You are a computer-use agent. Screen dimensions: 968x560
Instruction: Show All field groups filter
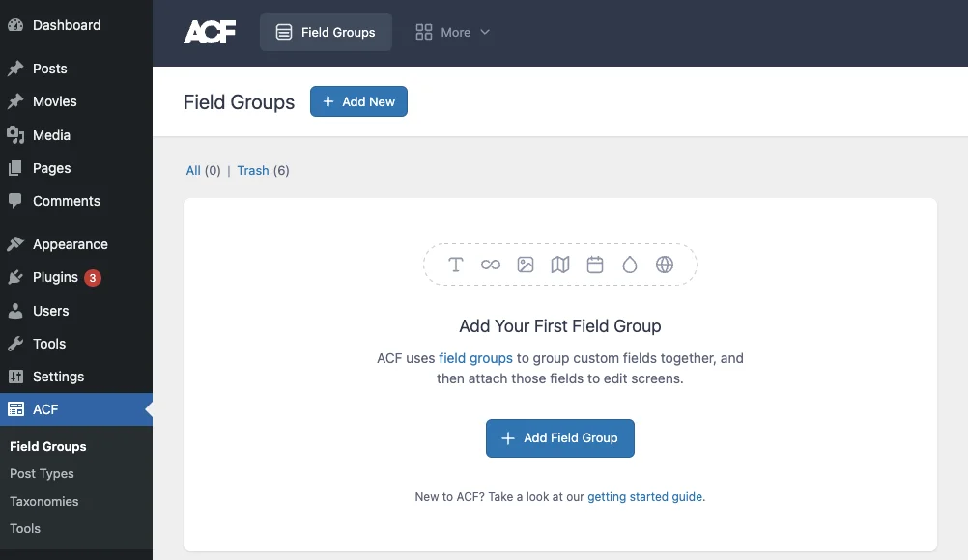(x=193, y=171)
